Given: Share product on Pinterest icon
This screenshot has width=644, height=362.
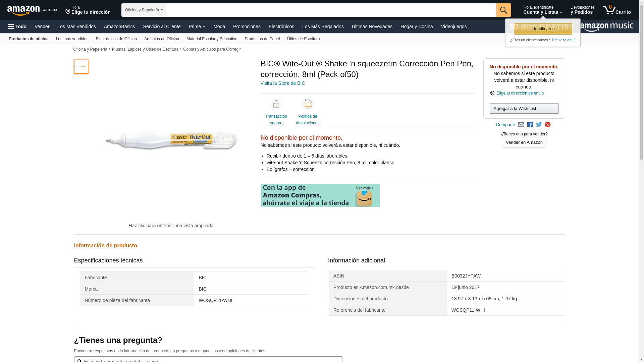Looking at the screenshot, I should [548, 125].
